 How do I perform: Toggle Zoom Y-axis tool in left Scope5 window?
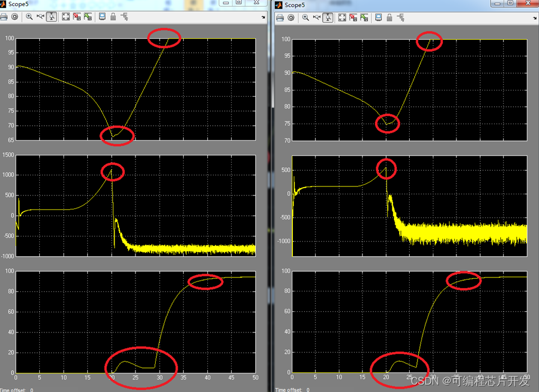pyautogui.click(x=52, y=16)
